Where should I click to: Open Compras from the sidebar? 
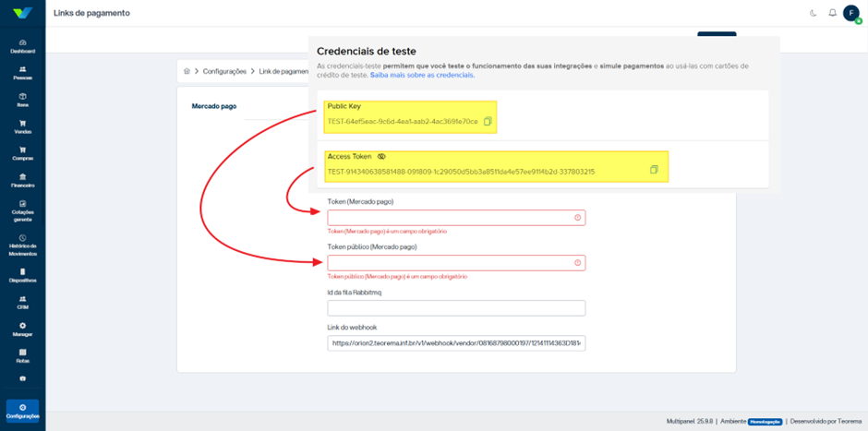(x=23, y=154)
